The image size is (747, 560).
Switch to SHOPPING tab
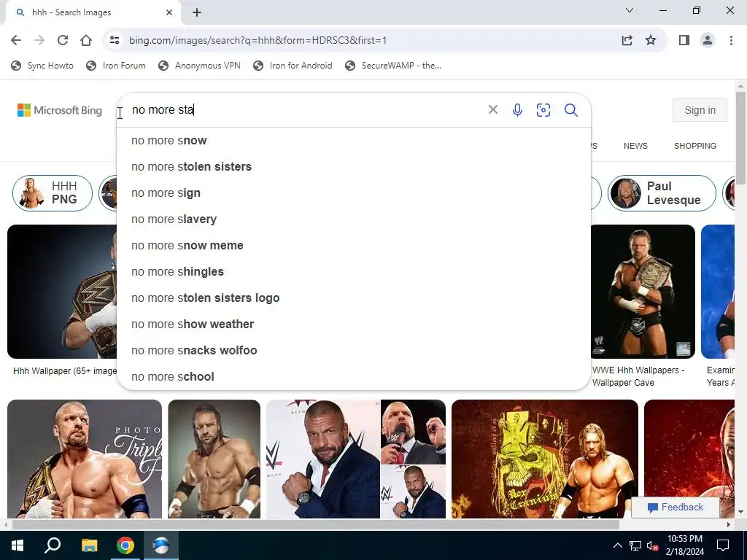tap(695, 146)
